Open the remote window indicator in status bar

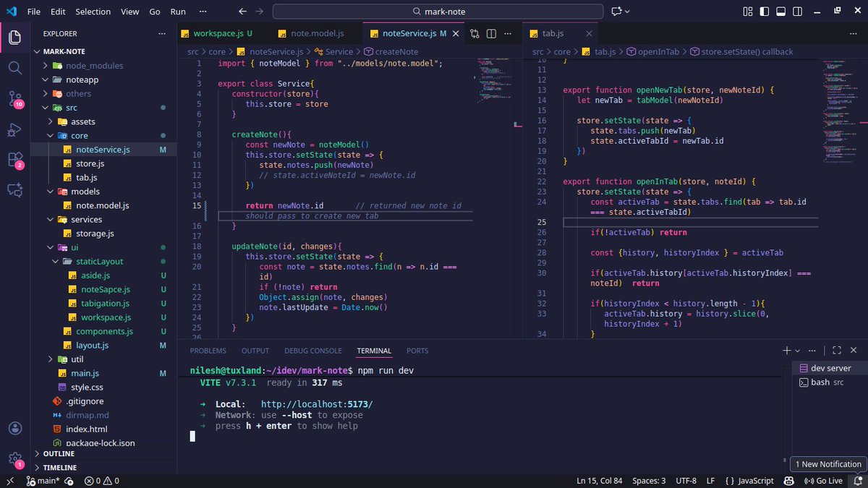[9, 481]
